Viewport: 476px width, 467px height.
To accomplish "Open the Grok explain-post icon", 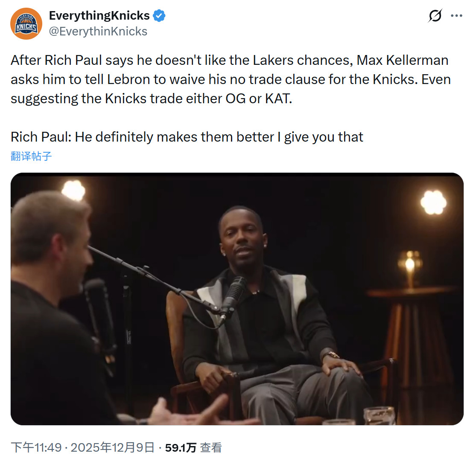I will point(435,16).
